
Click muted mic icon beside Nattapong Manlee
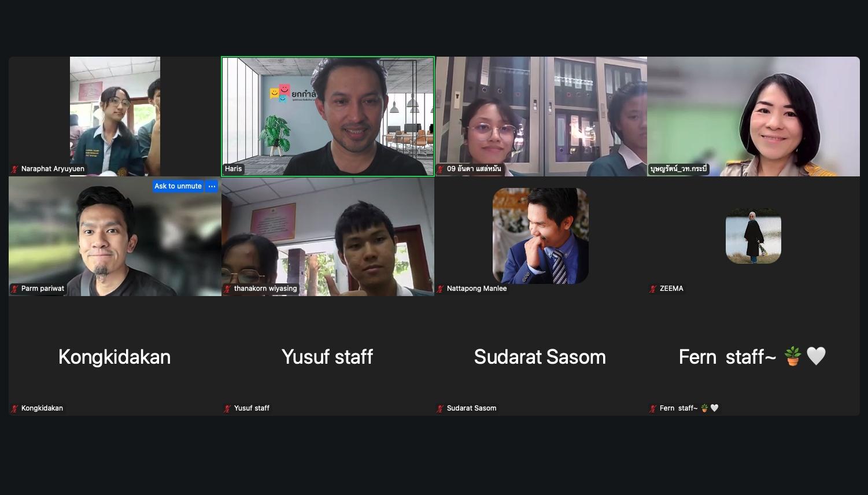click(x=440, y=289)
